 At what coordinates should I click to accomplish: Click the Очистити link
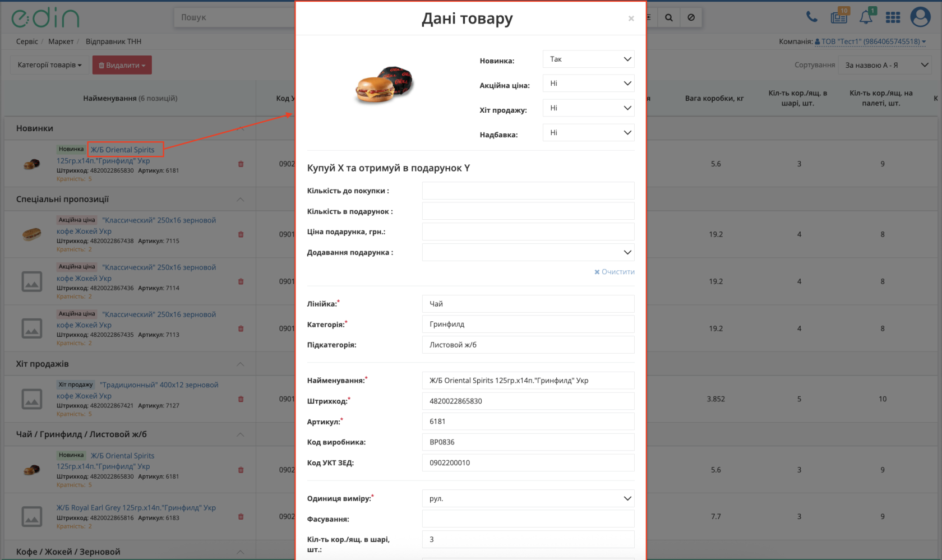(614, 272)
